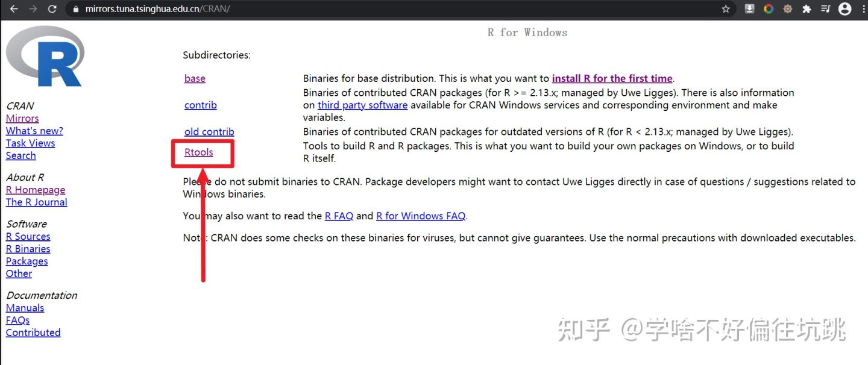
Task: Open the Chrome extensions puzzle icon
Action: (x=807, y=9)
